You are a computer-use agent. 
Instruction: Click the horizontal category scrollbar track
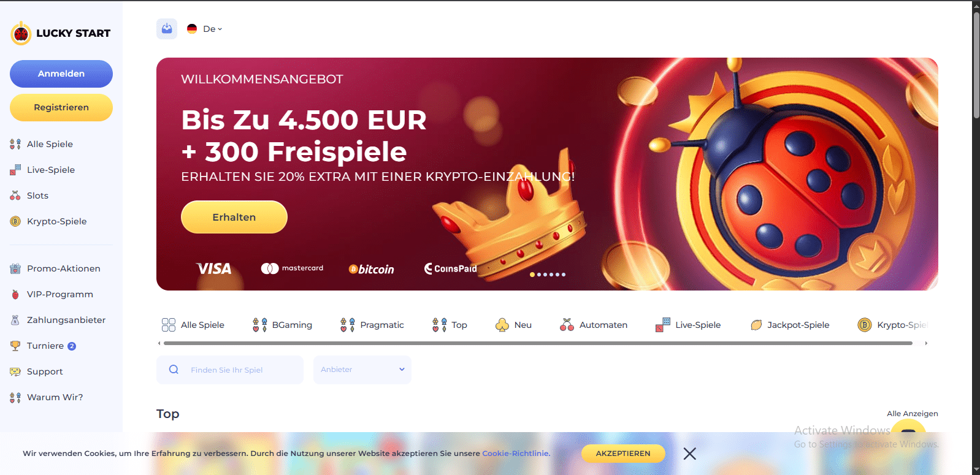(x=538, y=343)
